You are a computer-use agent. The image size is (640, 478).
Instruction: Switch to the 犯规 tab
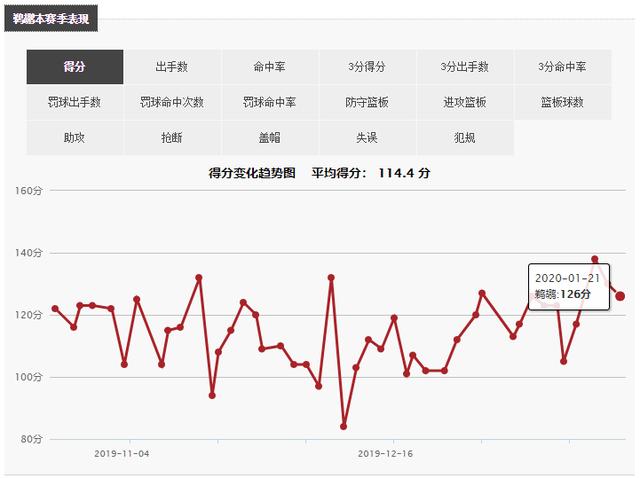click(x=464, y=138)
